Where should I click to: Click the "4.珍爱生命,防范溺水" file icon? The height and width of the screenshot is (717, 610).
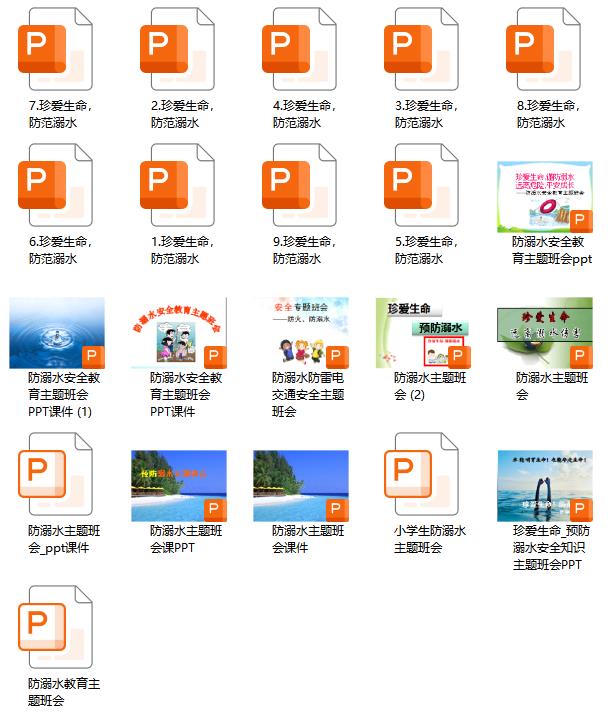[x=300, y=50]
